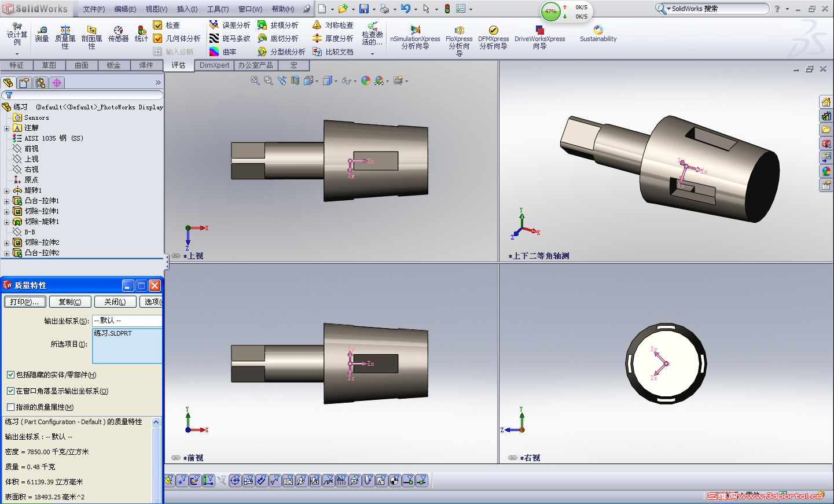Open the Sustainability tool
Viewport: 834px width, 504px height.
tap(598, 34)
